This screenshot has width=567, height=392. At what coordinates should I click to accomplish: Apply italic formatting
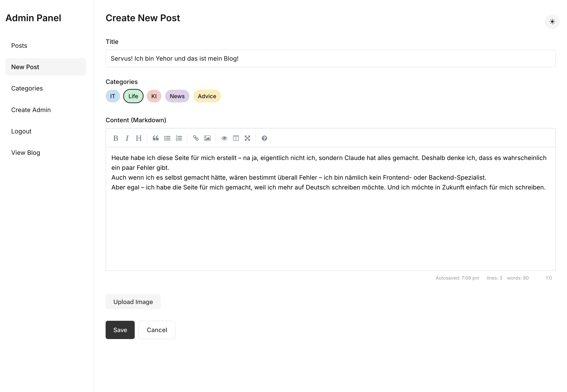click(x=127, y=138)
